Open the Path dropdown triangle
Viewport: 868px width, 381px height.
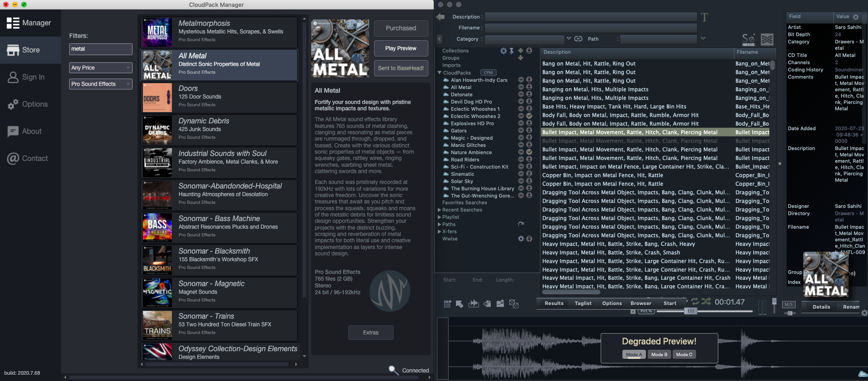(703, 38)
